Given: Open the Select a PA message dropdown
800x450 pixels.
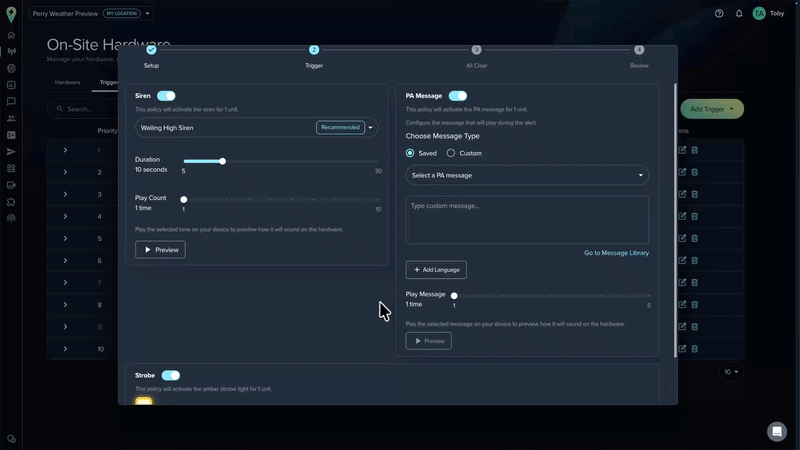Looking at the screenshot, I should click(x=527, y=176).
